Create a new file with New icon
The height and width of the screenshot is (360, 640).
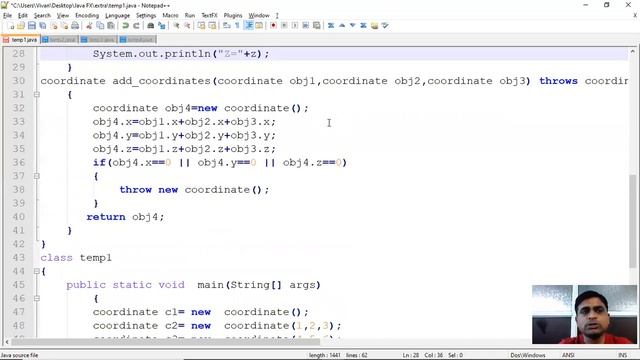(x=11, y=26)
